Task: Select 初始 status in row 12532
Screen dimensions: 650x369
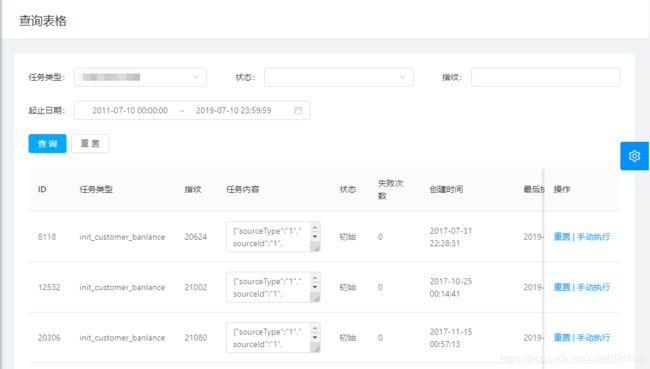Action: 347,287
